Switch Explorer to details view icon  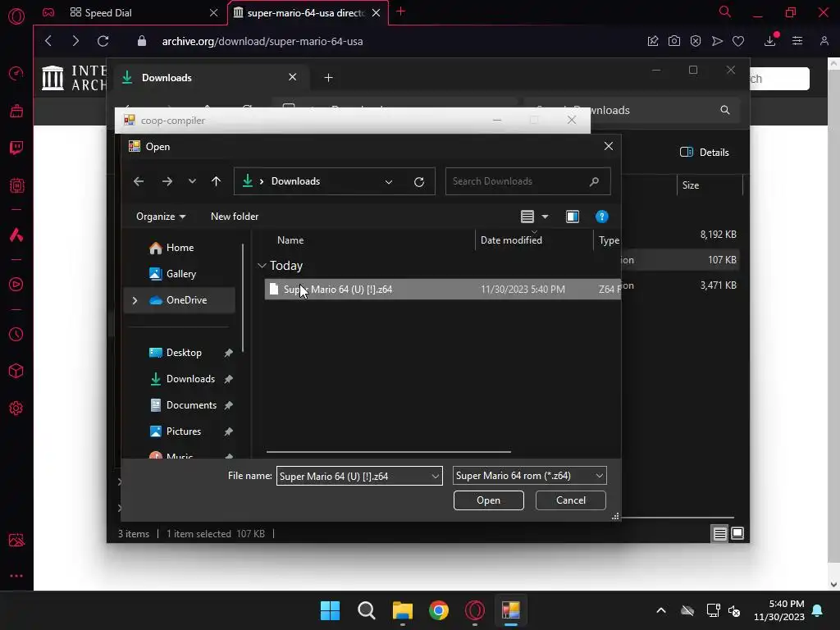point(719,533)
